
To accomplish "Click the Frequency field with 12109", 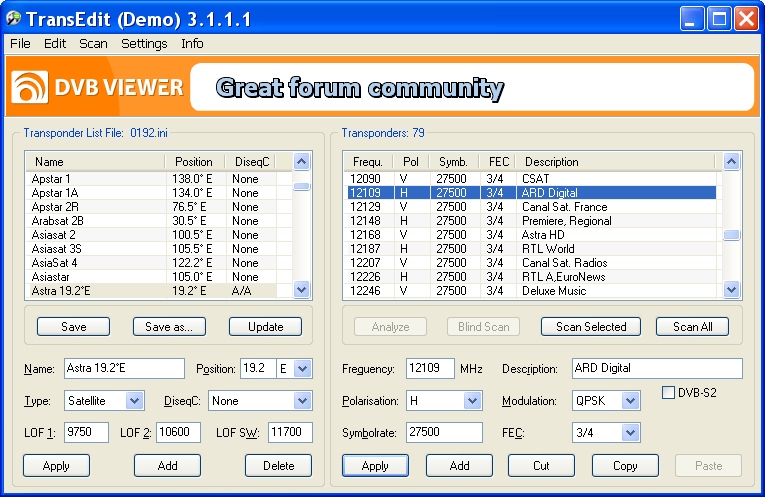I will tap(430, 368).
